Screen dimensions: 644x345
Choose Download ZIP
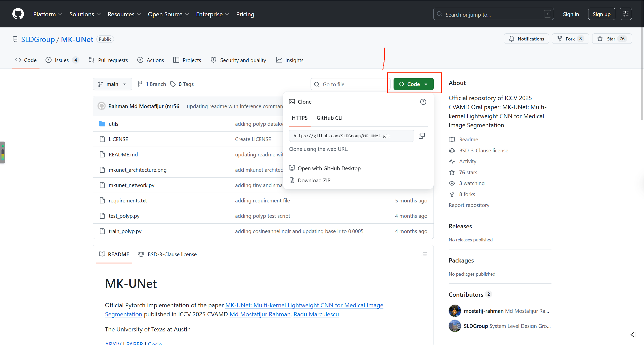pyautogui.click(x=314, y=180)
